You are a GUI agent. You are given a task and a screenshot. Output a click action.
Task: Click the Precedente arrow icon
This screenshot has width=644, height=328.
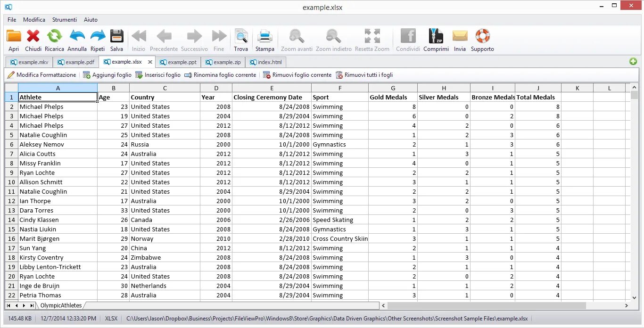pos(164,36)
